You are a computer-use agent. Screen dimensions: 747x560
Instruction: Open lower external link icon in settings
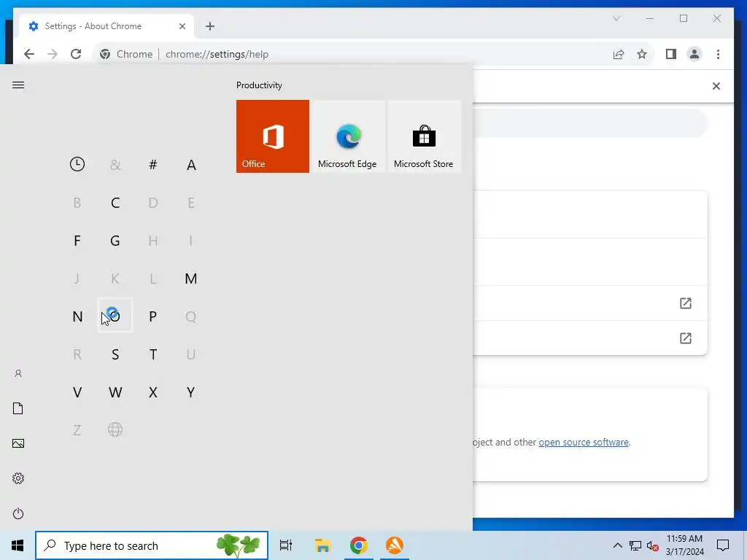[x=686, y=338]
